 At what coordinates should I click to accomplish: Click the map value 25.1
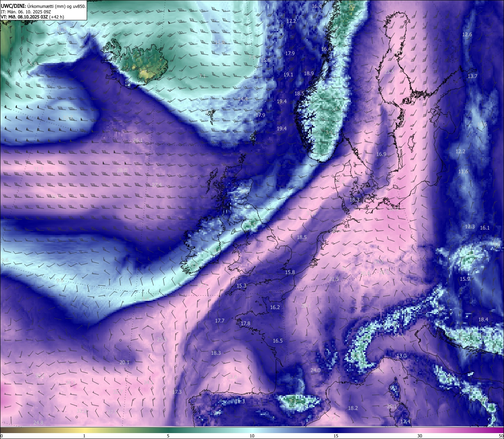click(x=392, y=406)
